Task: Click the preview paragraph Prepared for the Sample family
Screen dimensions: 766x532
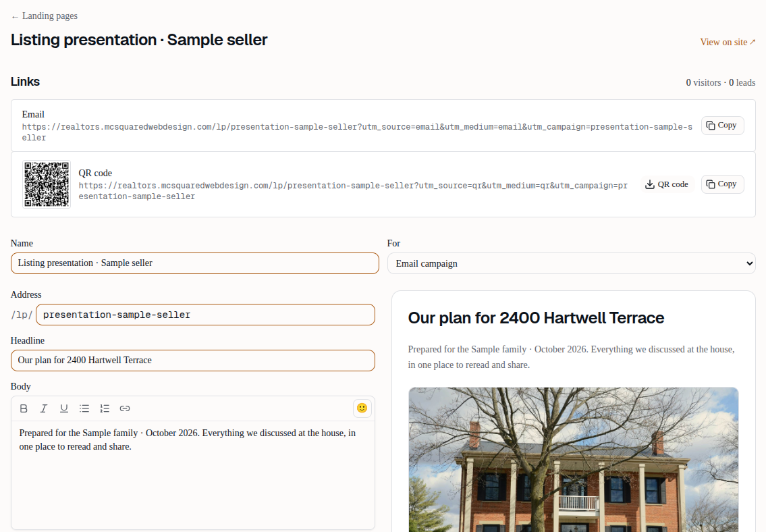Action: [x=571, y=357]
